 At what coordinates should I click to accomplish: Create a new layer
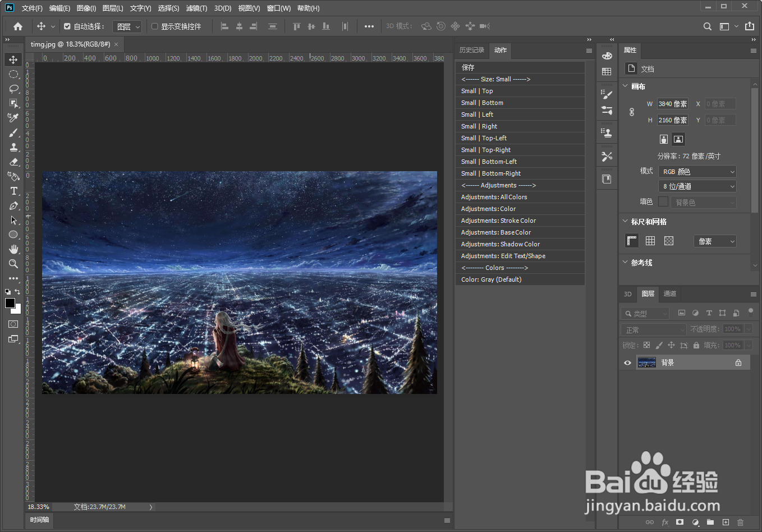click(726, 522)
